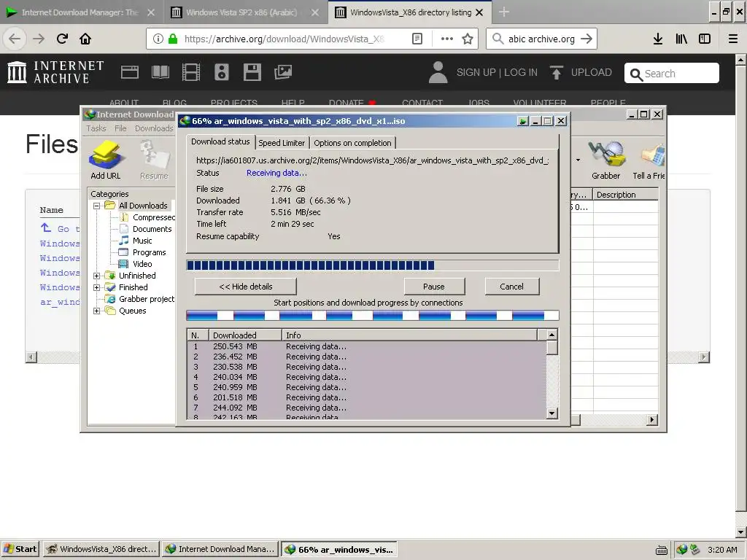
Task: Click the Internet Archive web icon
Action: click(130, 72)
